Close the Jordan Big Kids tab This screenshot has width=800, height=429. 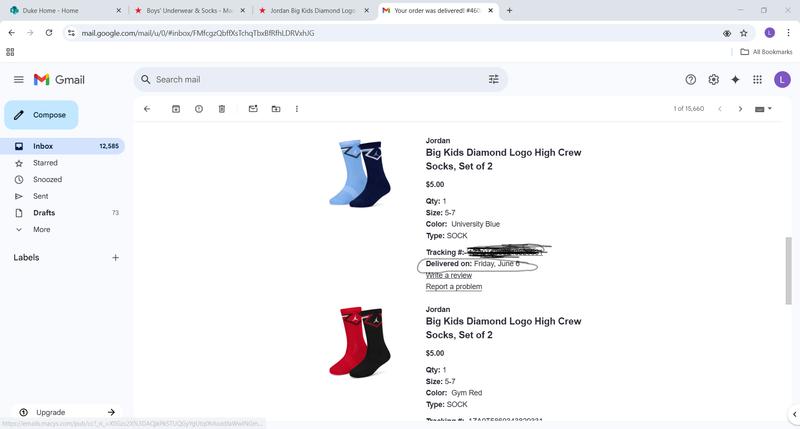pyautogui.click(x=366, y=10)
